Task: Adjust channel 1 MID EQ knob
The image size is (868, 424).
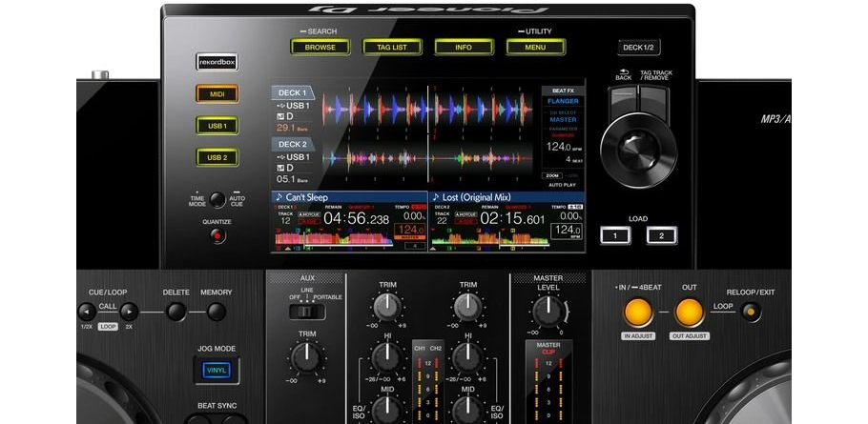Action: (387, 410)
